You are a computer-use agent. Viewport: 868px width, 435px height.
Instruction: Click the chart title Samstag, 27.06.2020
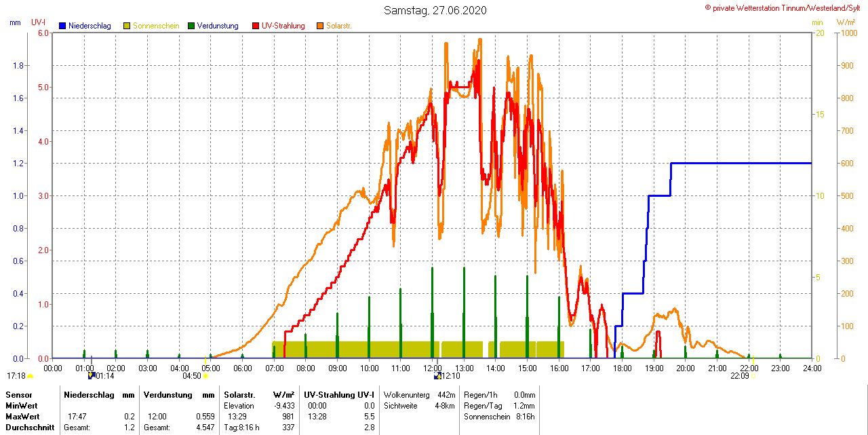click(x=435, y=10)
